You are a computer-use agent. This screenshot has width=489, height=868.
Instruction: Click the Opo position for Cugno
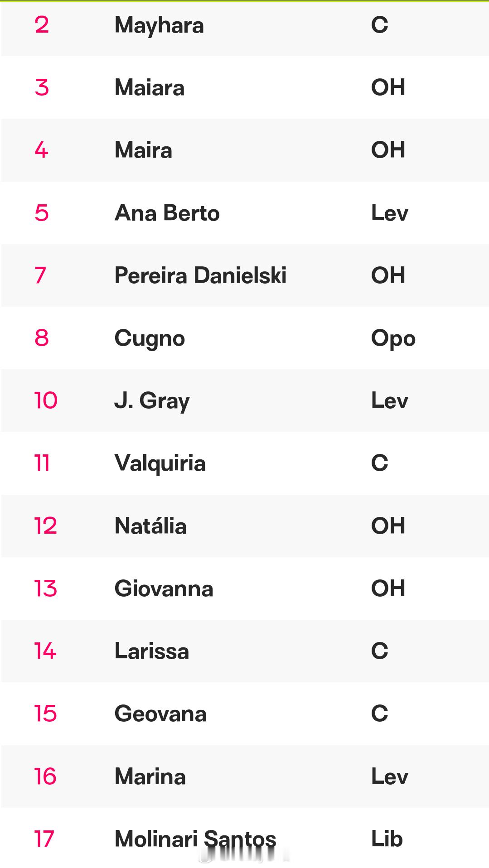point(393,338)
